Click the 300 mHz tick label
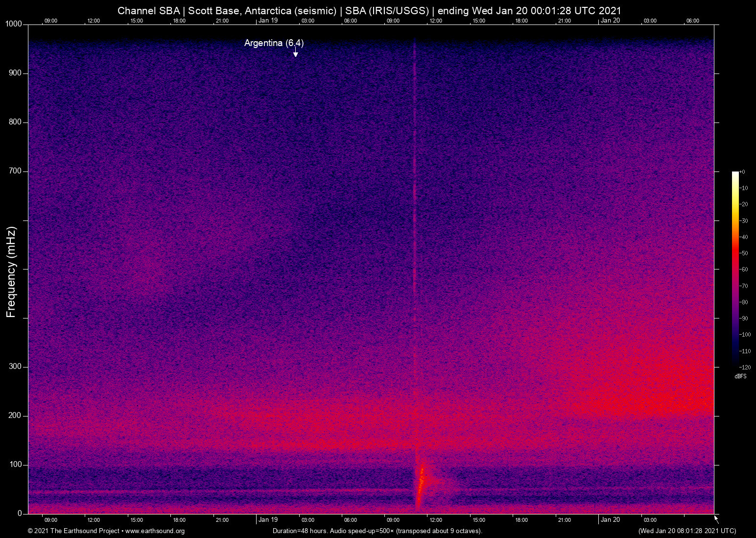 tap(15, 367)
